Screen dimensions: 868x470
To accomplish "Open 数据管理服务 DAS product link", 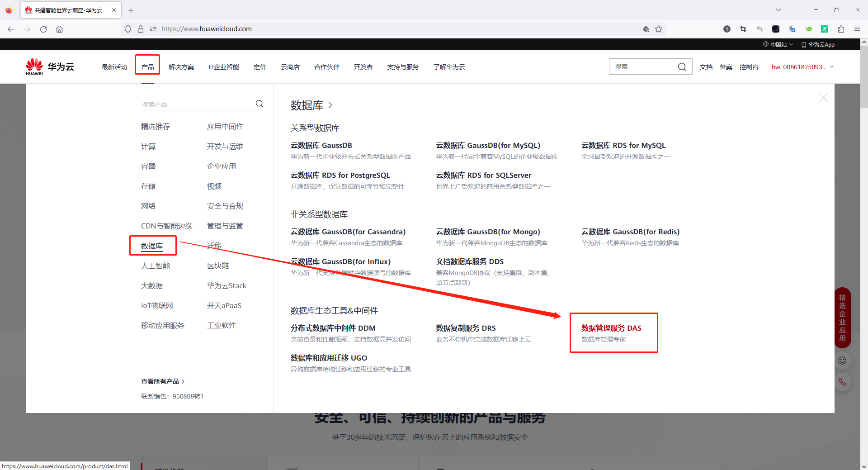I will point(611,328).
